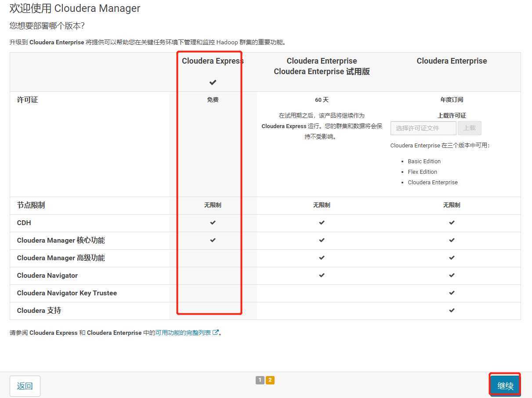Click the Cloudera Navigator row checkmark in 年度订阅 column
This screenshot has height=398, width=532.
click(452, 275)
